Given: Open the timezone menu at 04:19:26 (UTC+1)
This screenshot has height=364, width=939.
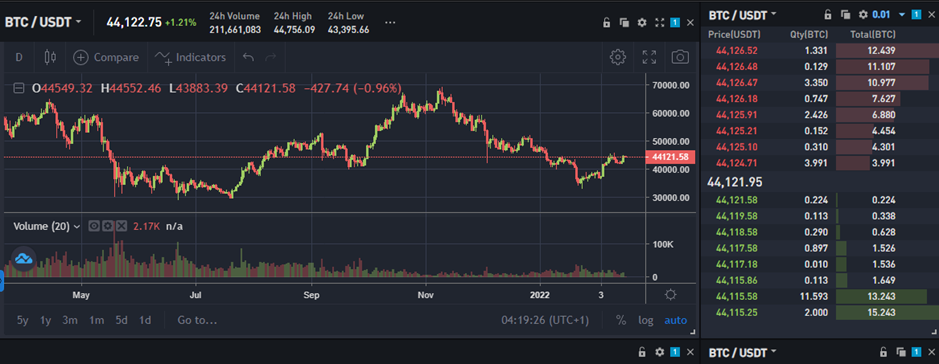Looking at the screenshot, I should (x=545, y=320).
